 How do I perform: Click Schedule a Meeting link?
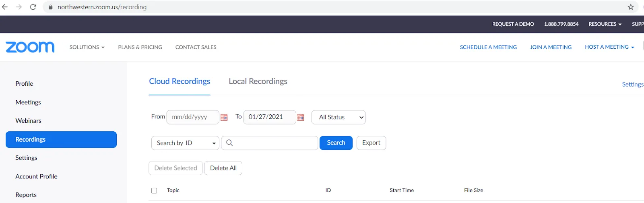click(x=488, y=47)
